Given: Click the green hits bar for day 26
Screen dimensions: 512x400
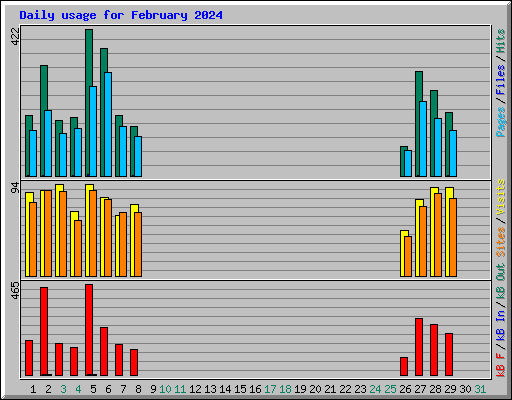Looking at the screenshot, I should click(x=403, y=161).
